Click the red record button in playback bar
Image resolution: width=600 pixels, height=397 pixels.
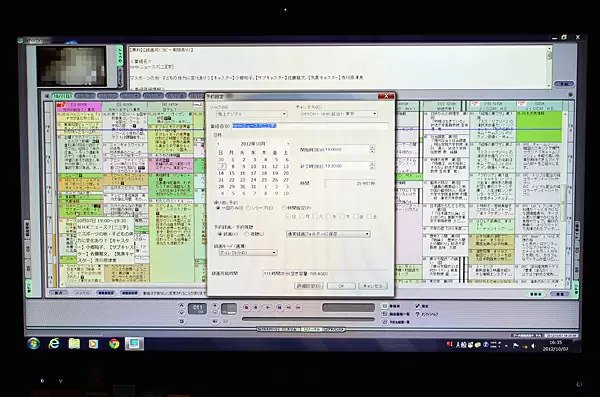[246, 307]
